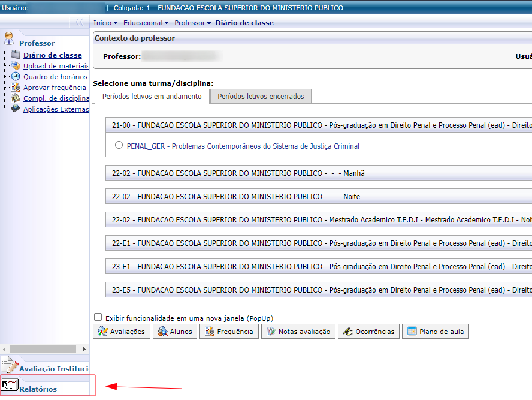
Task: Expand the 23-E5 period group
Action: pyautogui.click(x=319, y=290)
